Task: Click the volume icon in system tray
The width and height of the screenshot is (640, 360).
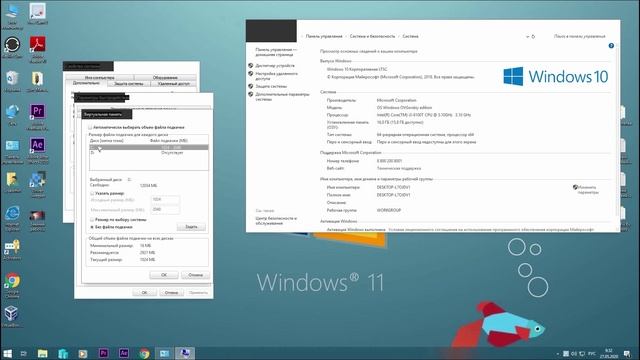Action: tap(574, 353)
